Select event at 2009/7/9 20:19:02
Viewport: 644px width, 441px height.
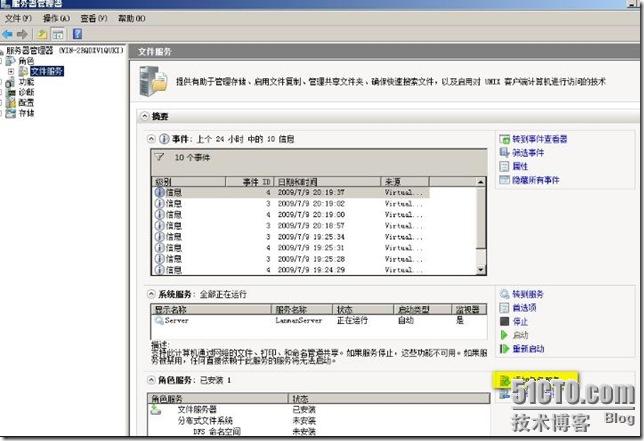coord(291,204)
